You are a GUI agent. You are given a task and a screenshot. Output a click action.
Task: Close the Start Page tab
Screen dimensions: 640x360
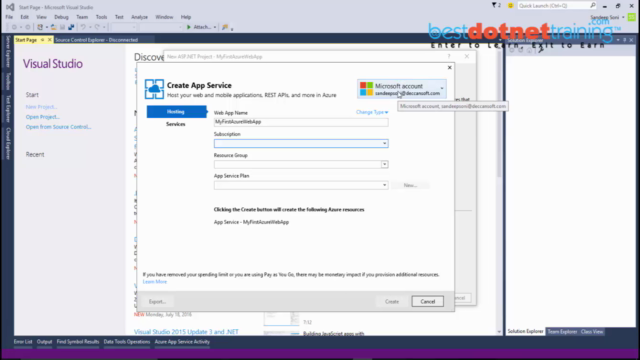(49, 40)
